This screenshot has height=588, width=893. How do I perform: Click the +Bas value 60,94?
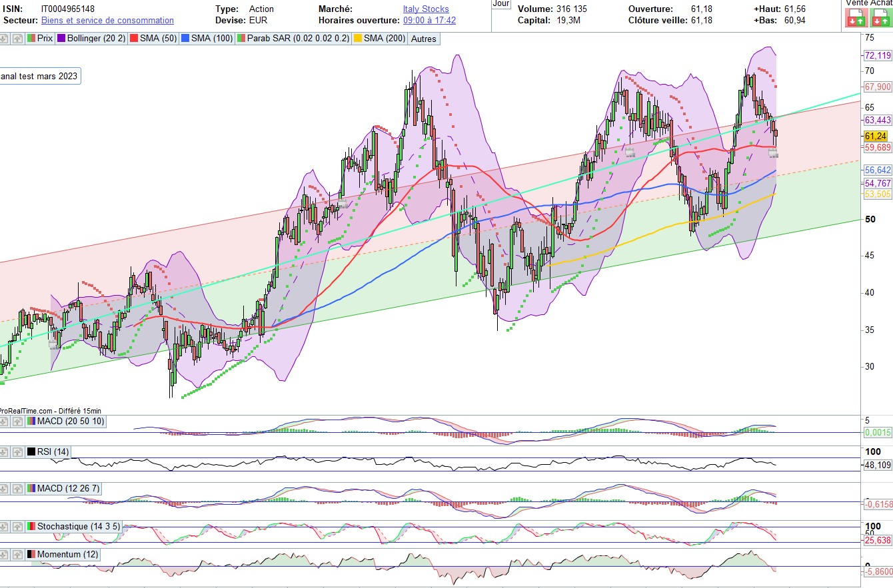coord(794,21)
